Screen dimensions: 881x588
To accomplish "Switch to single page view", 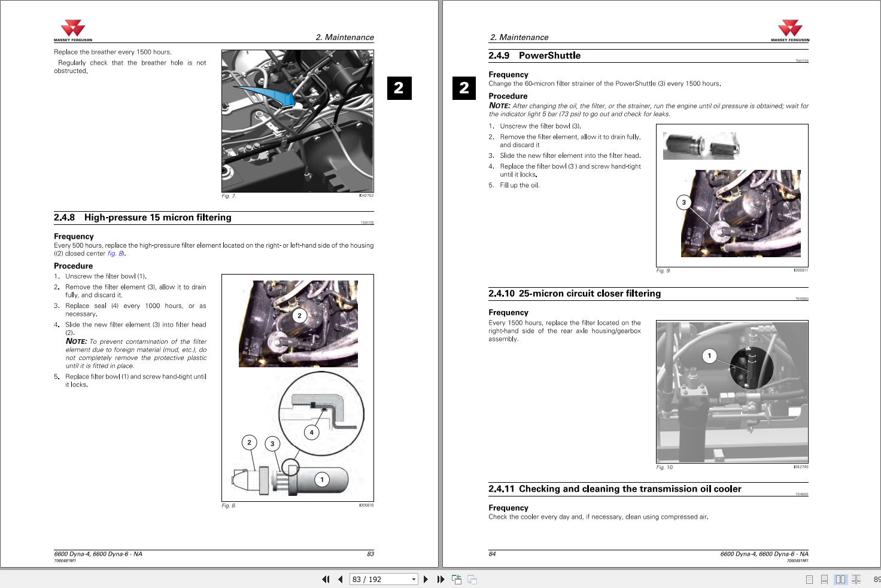I will (809, 579).
